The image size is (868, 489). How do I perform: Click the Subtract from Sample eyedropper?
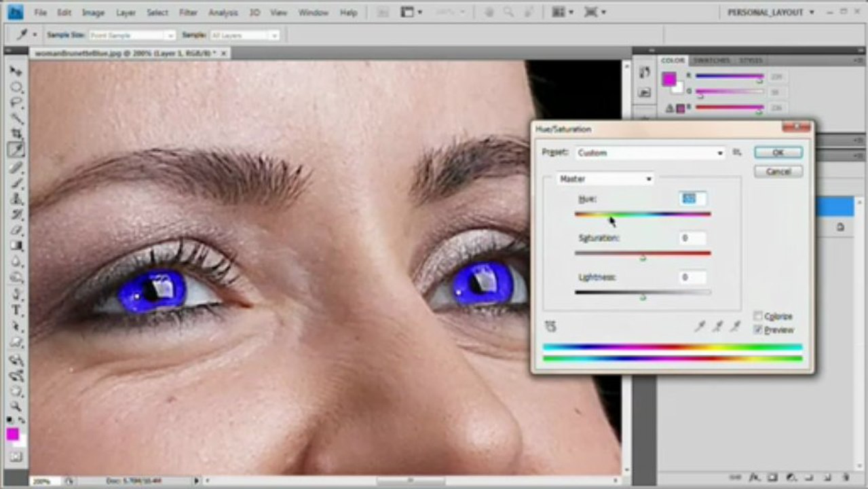pyautogui.click(x=734, y=327)
